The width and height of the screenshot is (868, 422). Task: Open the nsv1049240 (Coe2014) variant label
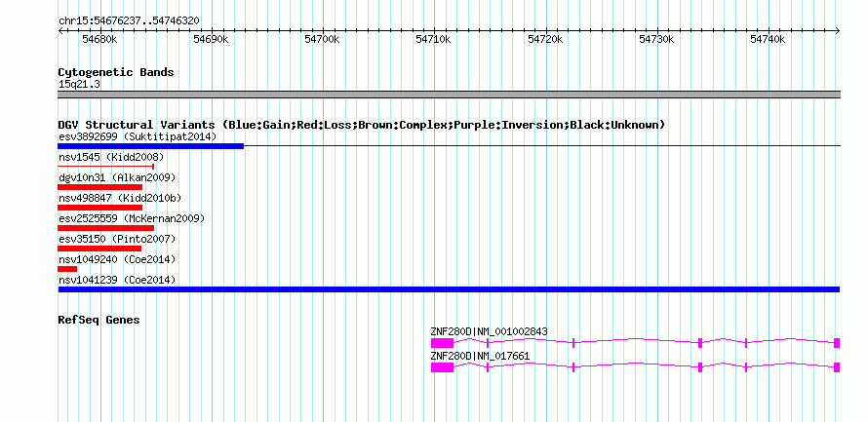[117, 259]
